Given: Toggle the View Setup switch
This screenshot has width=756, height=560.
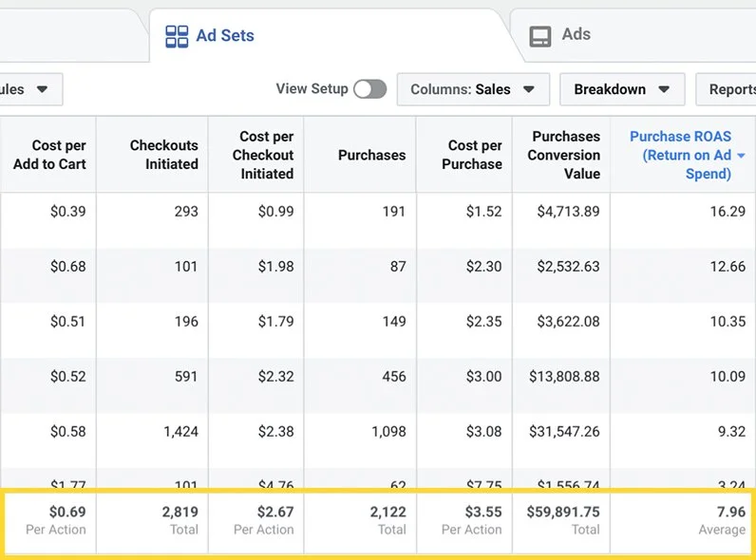Looking at the screenshot, I should click(369, 89).
